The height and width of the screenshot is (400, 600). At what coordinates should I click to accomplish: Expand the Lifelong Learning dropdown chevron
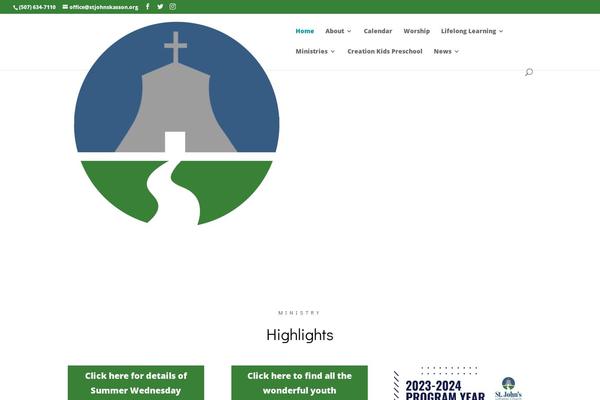pos(501,31)
